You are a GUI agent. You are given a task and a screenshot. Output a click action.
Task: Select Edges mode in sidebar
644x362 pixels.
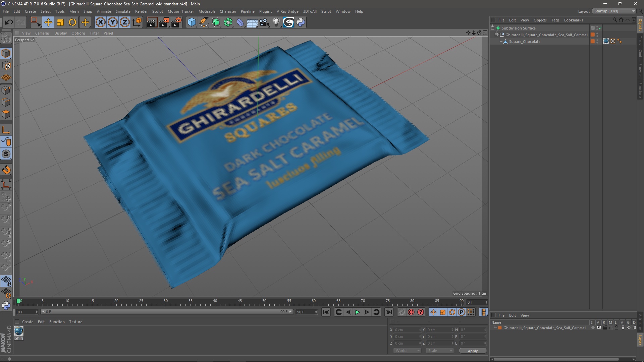(6, 102)
